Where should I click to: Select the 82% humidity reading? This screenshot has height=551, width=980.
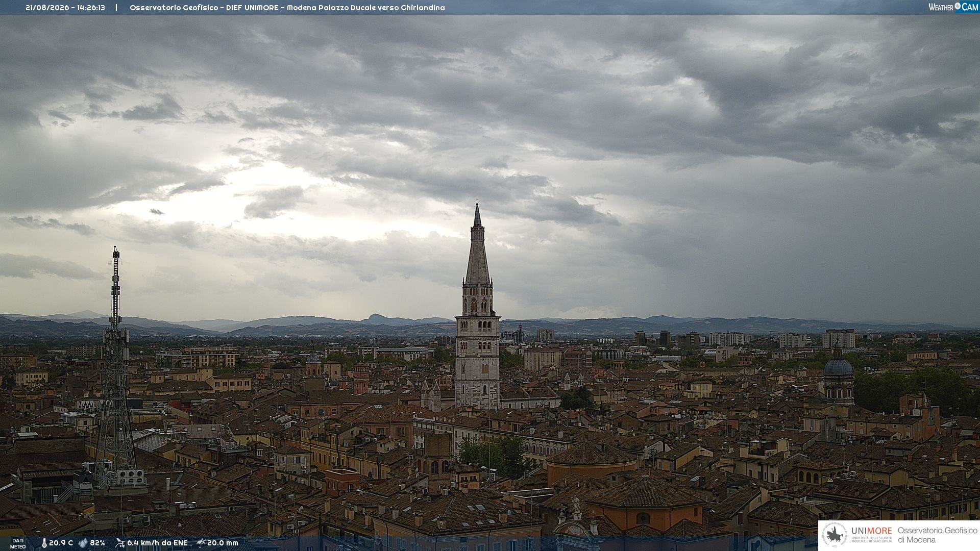pyautogui.click(x=97, y=543)
